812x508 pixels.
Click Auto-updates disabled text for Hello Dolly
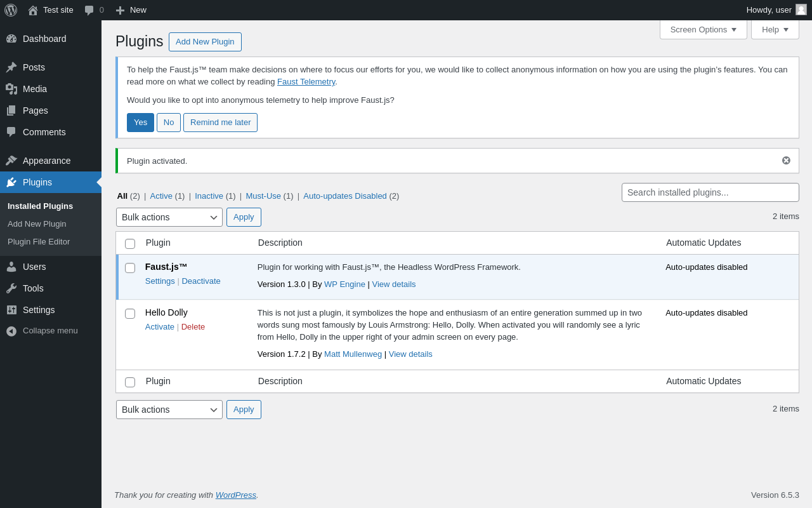click(x=707, y=313)
